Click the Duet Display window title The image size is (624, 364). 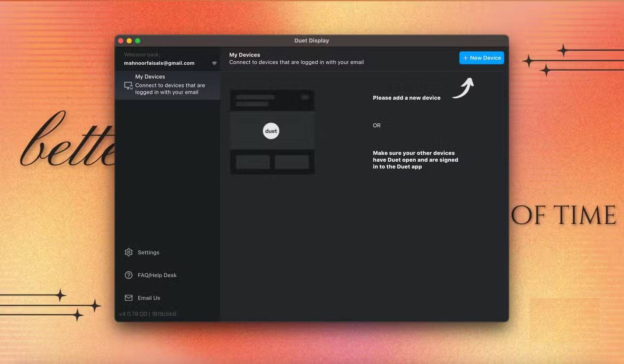[312, 41]
